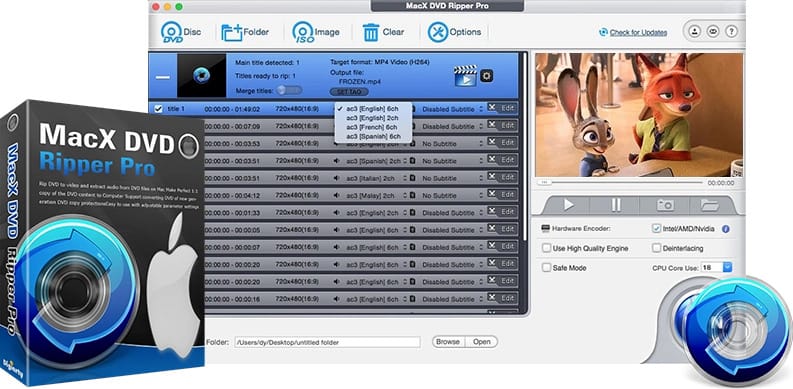
Task: Choose ac3 [French] 6ch audio track
Action: tap(373, 127)
